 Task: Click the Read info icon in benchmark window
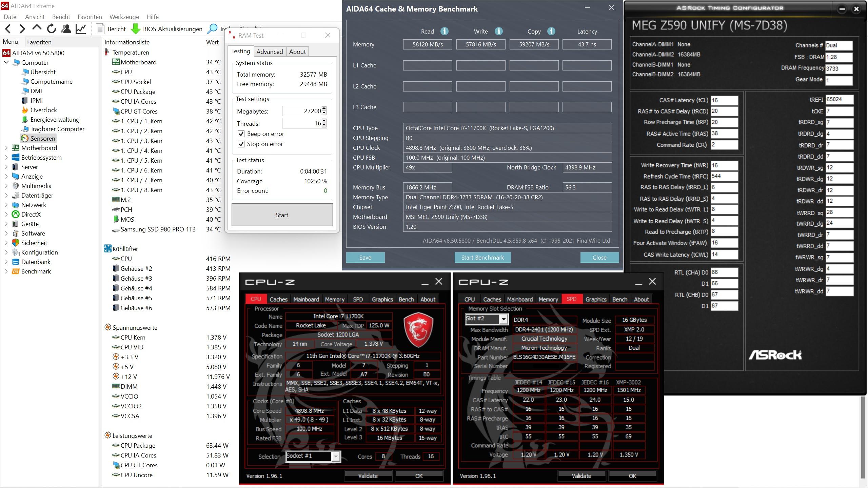[x=445, y=31]
